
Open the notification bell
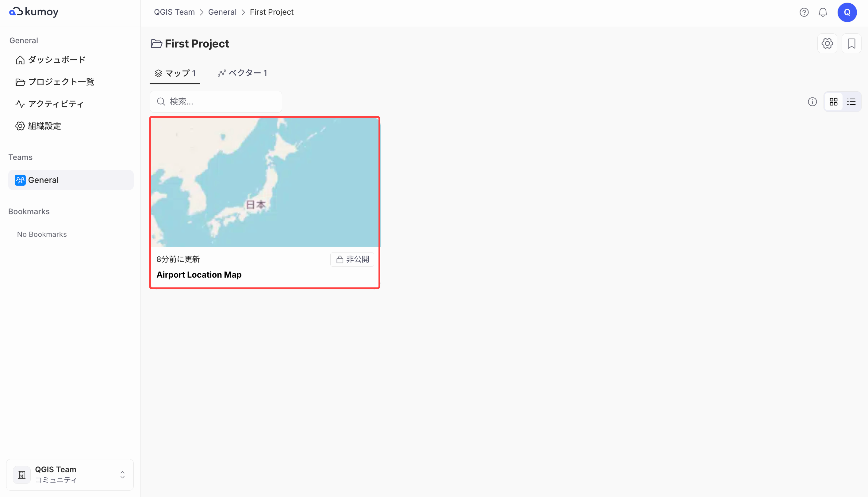[823, 12]
